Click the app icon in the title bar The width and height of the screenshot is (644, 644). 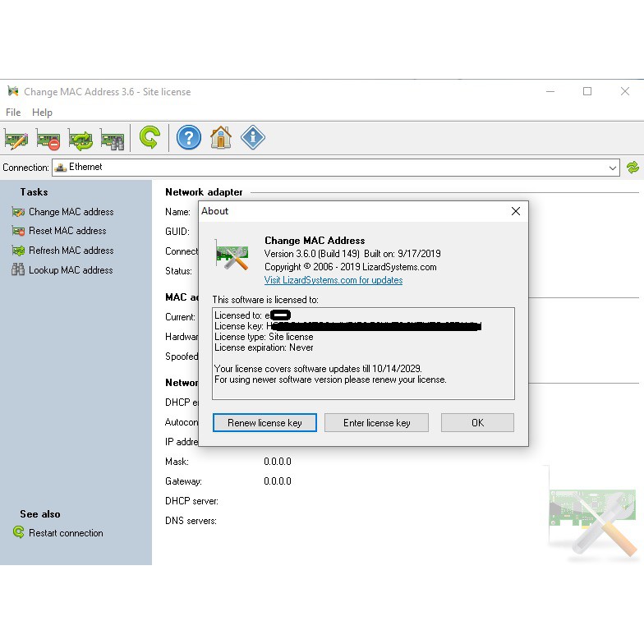point(13,91)
